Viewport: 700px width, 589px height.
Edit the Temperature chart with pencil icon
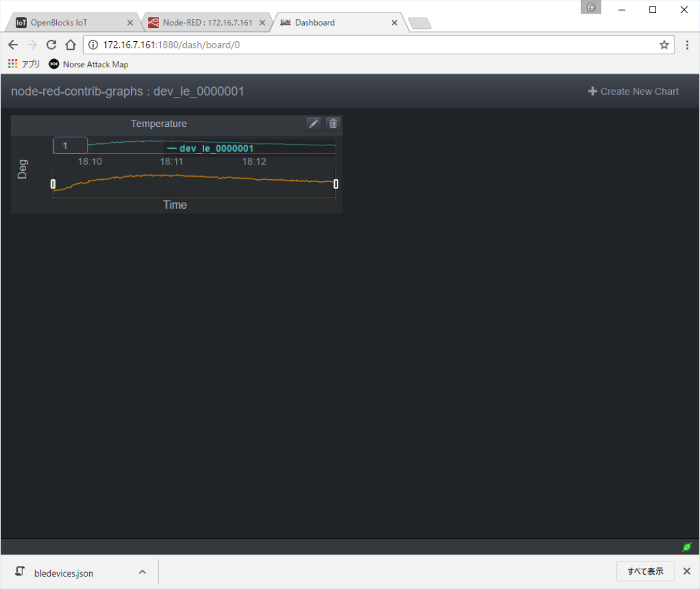[313, 124]
